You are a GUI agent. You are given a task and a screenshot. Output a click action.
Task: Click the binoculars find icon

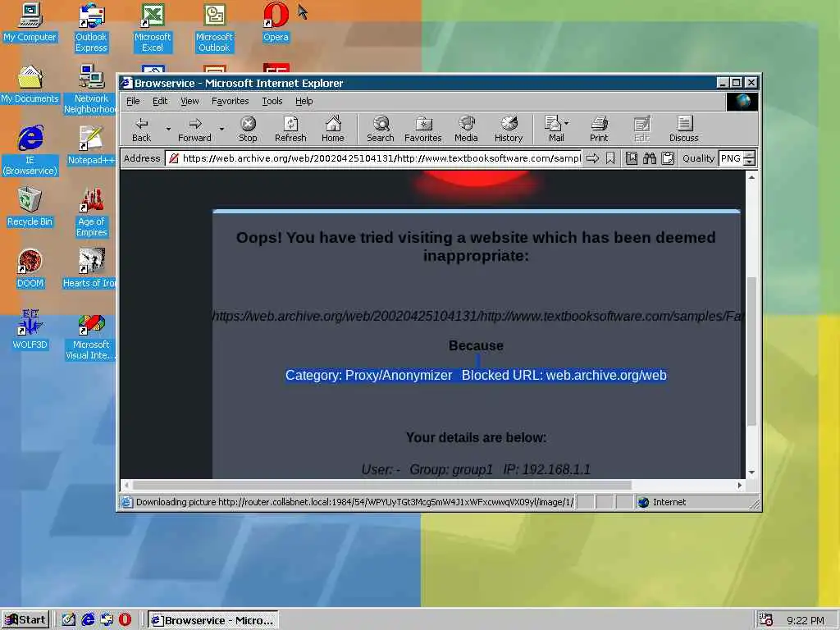coord(650,158)
